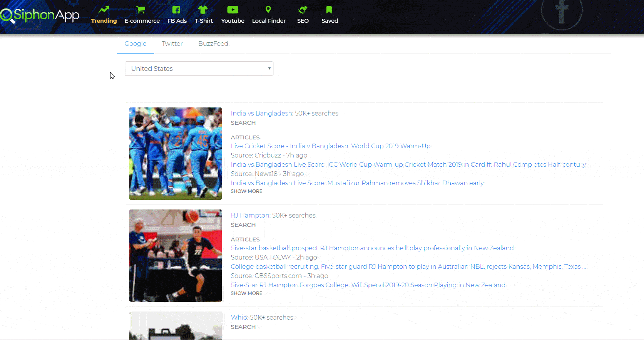Viewport: 644px width, 340px height.
Task: Open Live Cricket Score Cricbuzz article
Action: point(331,146)
